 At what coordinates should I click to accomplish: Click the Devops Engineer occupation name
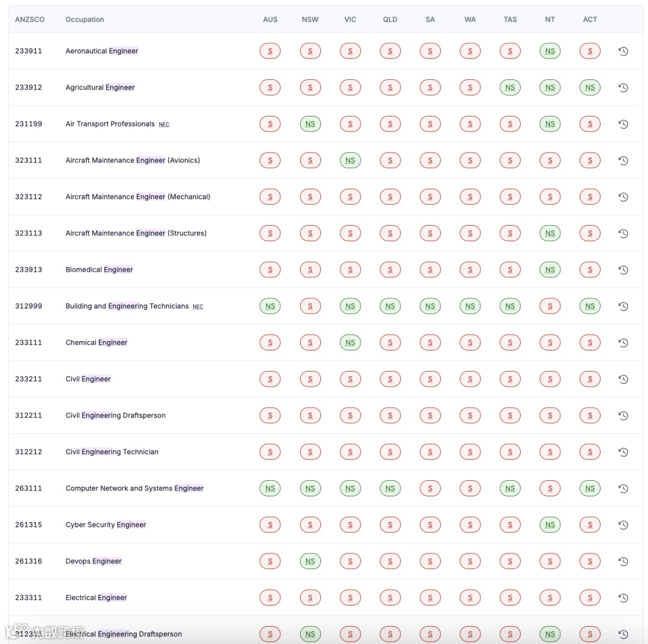pyautogui.click(x=94, y=561)
